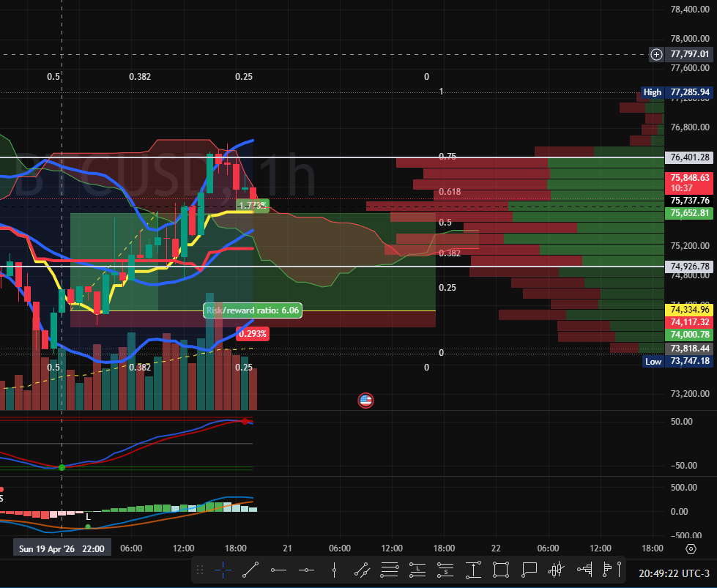Click the red dot on the oscillator

click(245, 421)
